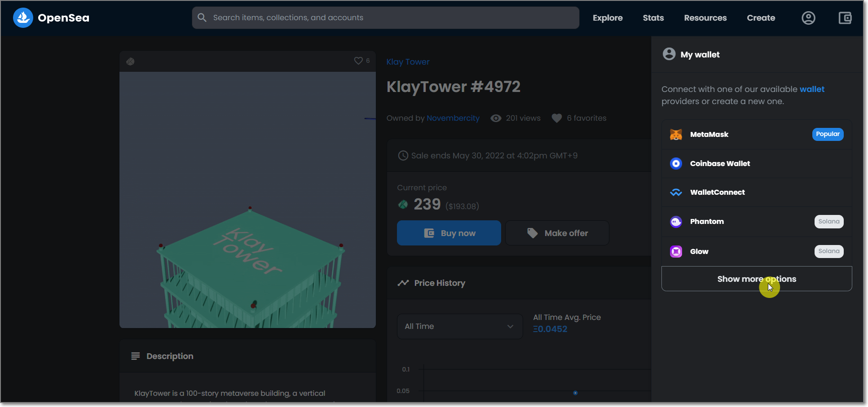This screenshot has width=868, height=407.
Task: Click the All Time Avg. Price value
Action: [x=550, y=329]
